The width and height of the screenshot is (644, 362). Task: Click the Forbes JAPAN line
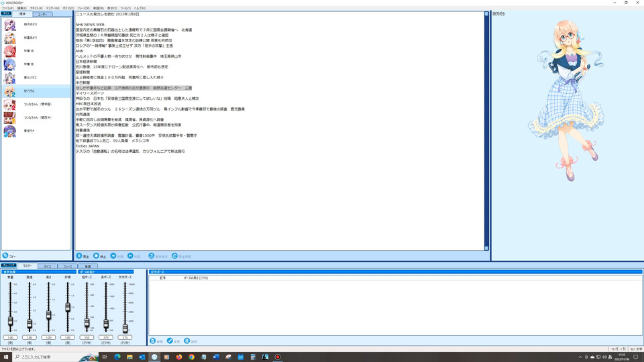point(87,145)
